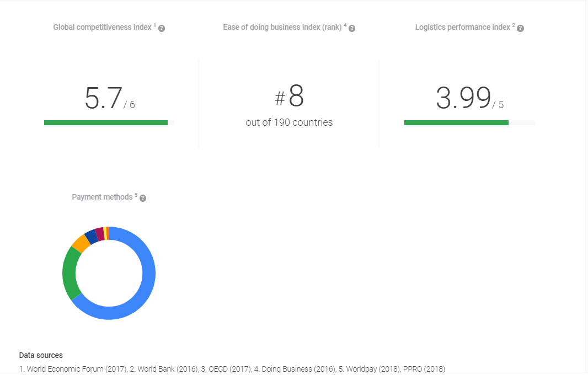Click the 5.7 competitiveness score
588x386 pixels.
click(x=104, y=99)
